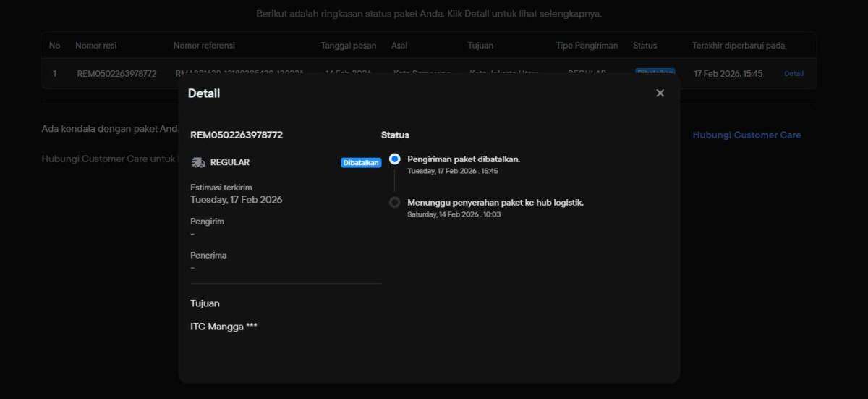Click the Asal column header

pyautogui.click(x=399, y=46)
